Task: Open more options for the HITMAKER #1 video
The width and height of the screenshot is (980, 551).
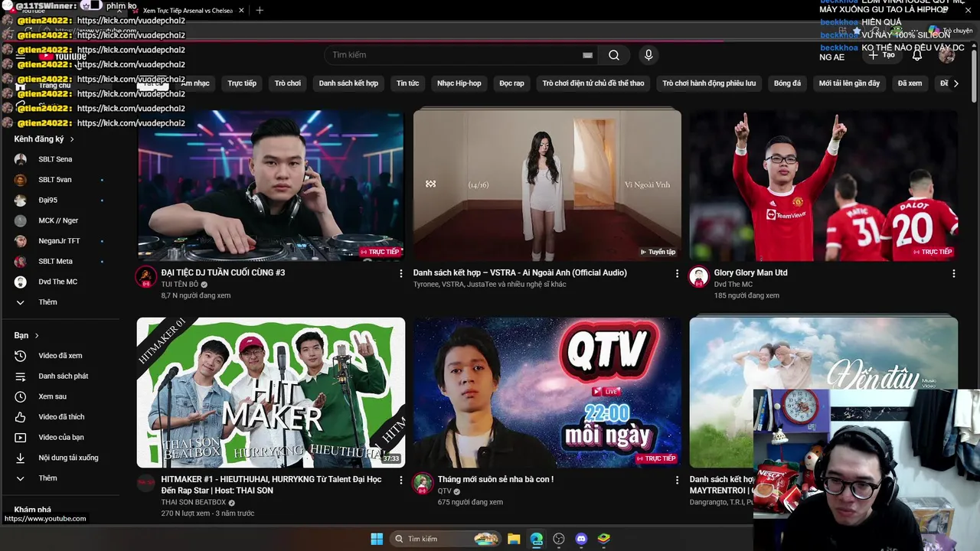Action: pyautogui.click(x=400, y=480)
